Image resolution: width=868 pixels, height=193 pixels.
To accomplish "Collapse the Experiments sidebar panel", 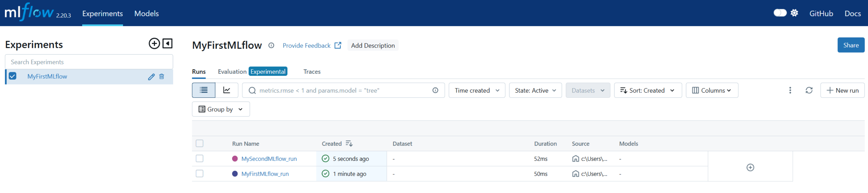I will pyautogui.click(x=167, y=44).
